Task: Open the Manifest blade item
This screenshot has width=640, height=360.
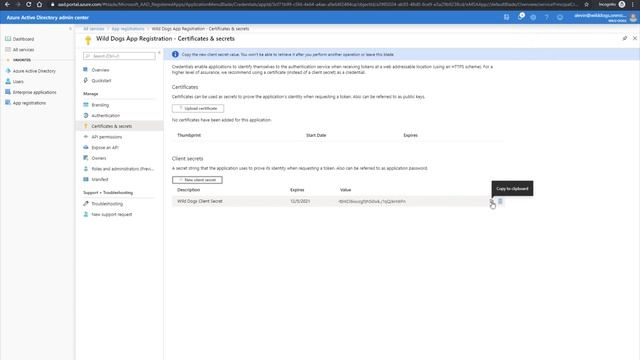Action: pos(100,180)
